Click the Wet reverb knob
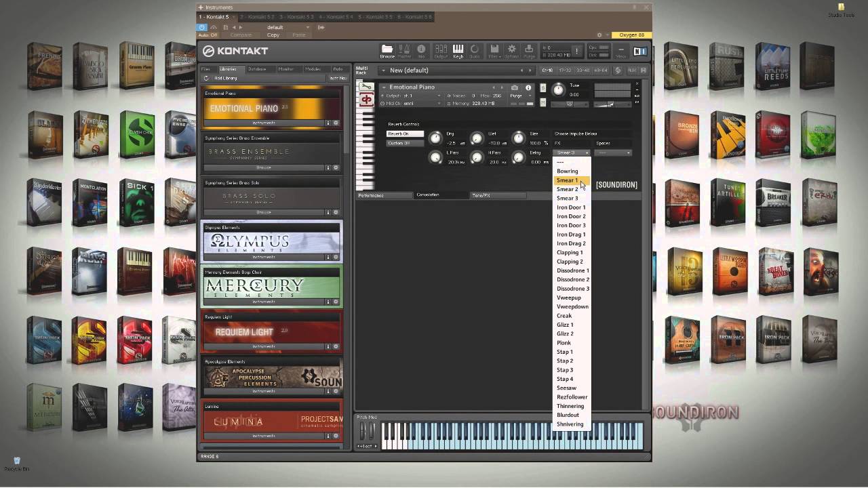 coord(477,138)
